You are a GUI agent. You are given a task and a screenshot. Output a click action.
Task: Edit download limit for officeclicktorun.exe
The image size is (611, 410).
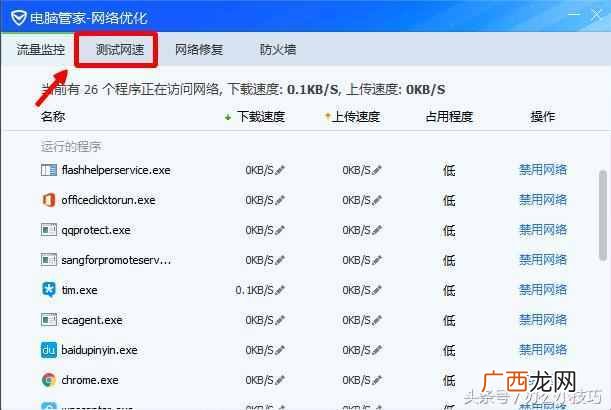point(280,200)
